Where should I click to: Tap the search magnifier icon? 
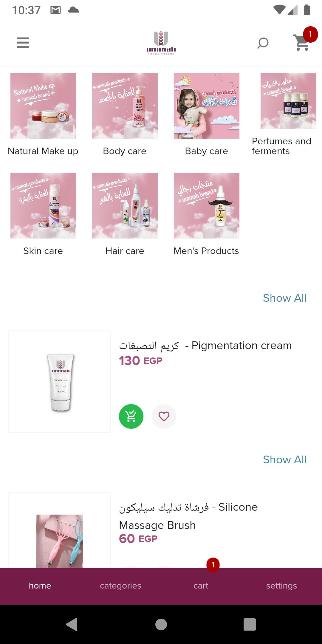tap(263, 43)
